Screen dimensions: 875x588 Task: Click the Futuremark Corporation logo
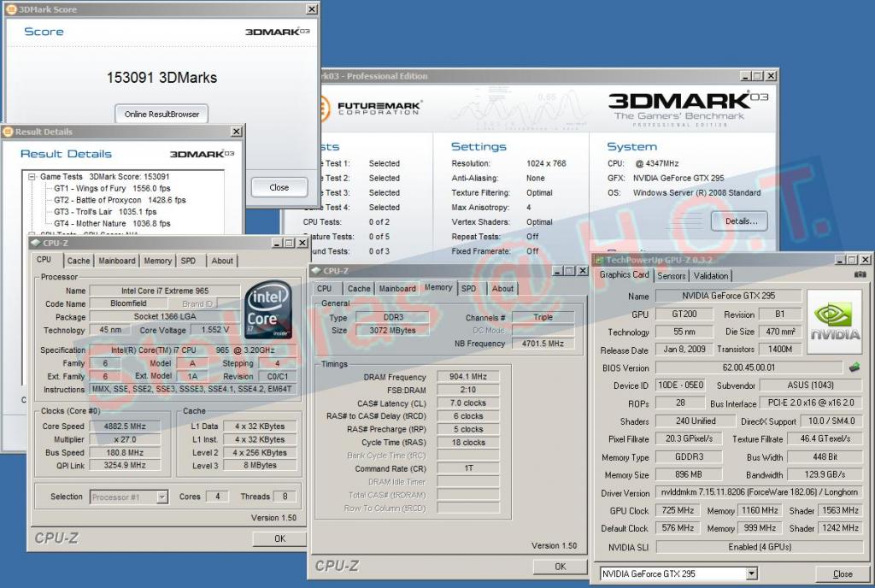coord(371,108)
